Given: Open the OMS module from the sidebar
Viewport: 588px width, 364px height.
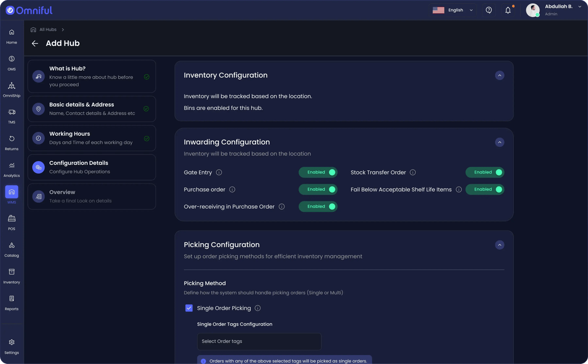Looking at the screenshot, I should (x=11, y=62).
